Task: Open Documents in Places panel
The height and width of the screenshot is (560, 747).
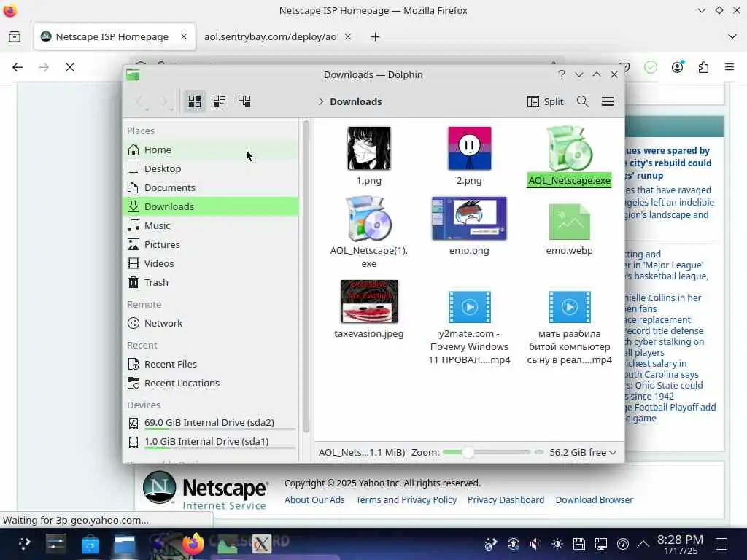Action: point(211,187)
